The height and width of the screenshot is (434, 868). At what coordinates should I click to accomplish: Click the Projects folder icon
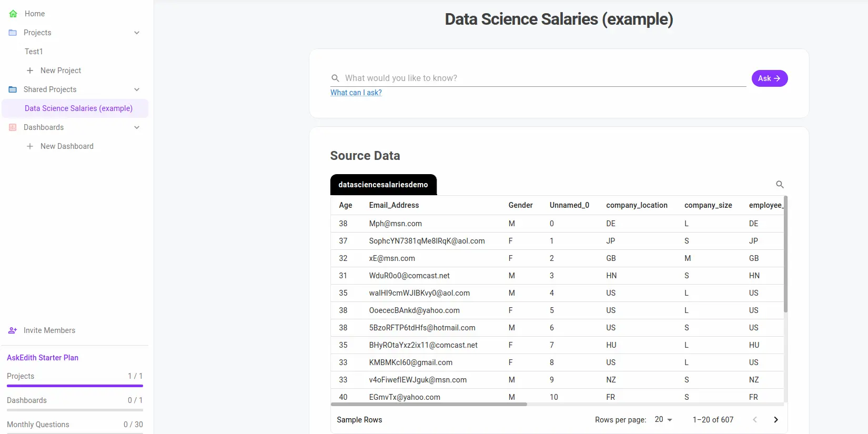[13, 33]
